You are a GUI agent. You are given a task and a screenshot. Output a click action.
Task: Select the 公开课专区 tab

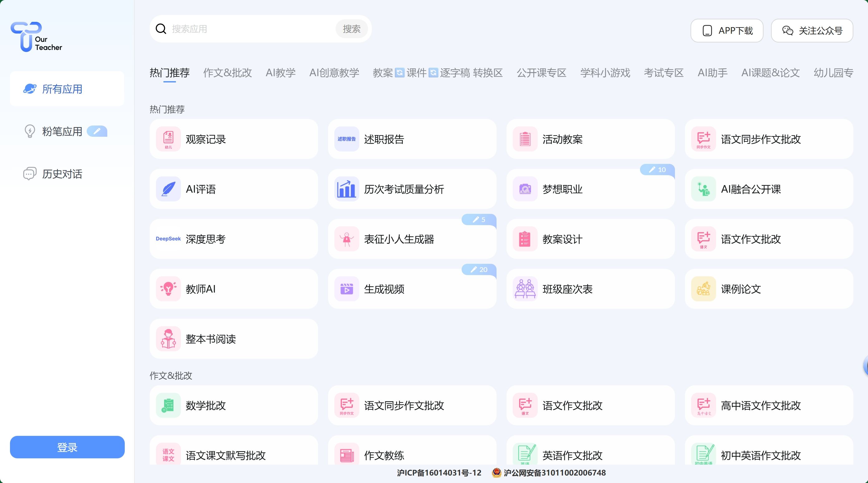click(541, 72)
